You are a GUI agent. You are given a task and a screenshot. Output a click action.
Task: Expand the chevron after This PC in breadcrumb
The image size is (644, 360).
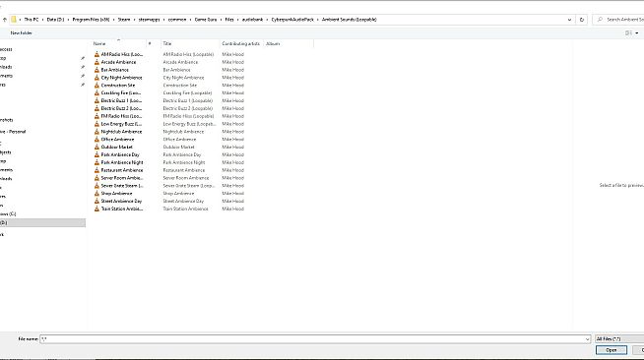pyautogui.click(x=42, y=20)
